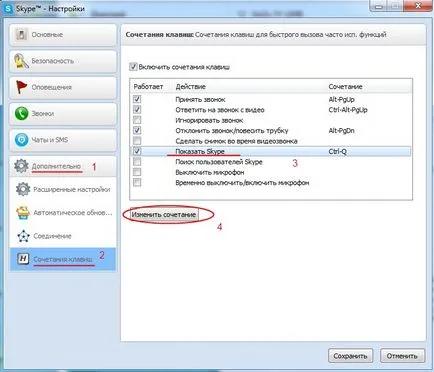This screenshot has width=434, height=372.
Task: Open the Оповещения section
Action: 63,87
